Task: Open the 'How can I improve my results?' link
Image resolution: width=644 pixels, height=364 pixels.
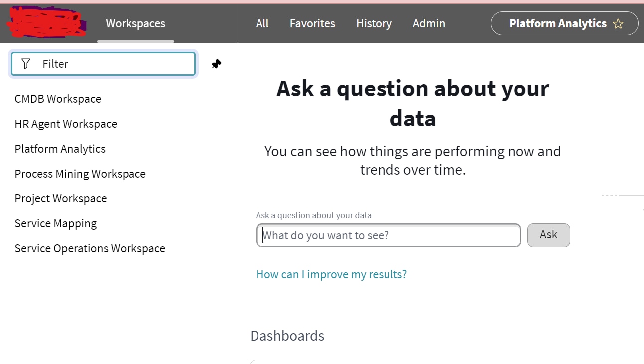Action: click(x=331, y=274)
